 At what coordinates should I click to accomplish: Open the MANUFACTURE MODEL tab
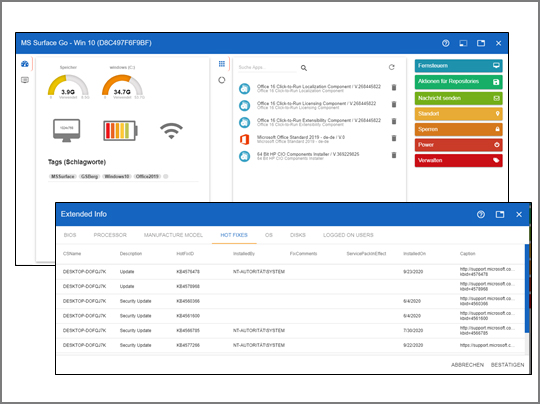(x=173, y=235)
